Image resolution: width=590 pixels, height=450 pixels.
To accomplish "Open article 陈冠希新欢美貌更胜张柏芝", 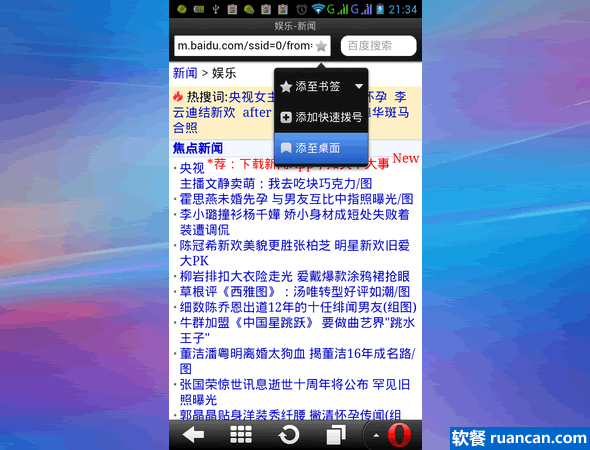I will tap(294, 253).
